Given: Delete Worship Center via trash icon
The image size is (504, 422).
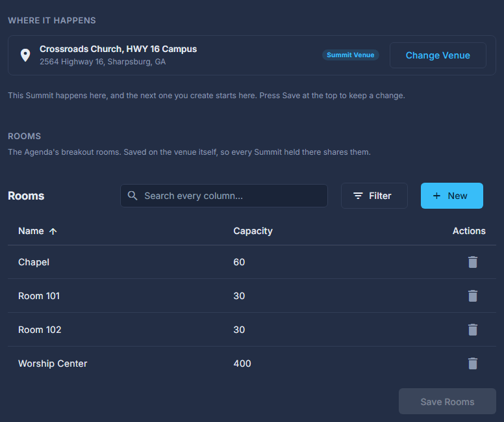Looking at the screenshot, I should coord(473,363).
